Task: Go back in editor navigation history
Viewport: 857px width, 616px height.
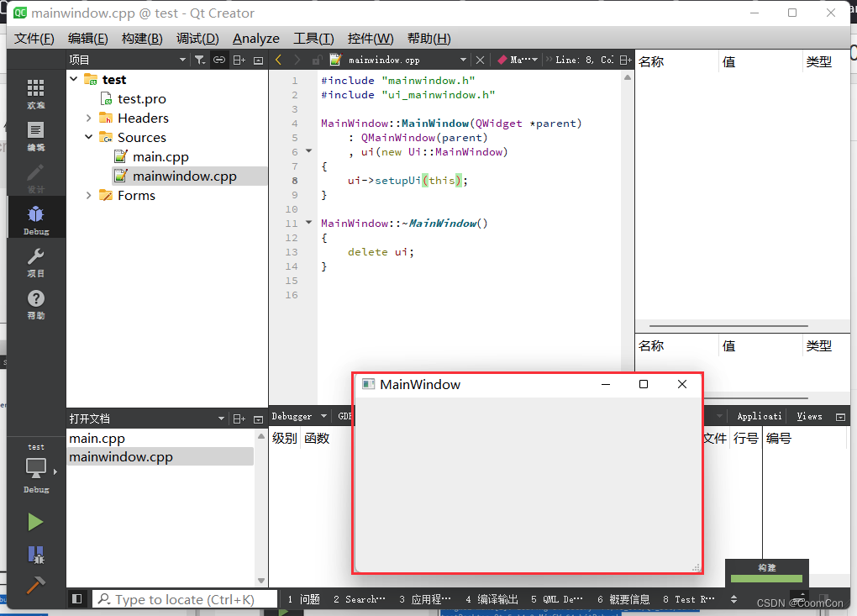Action: 278,60
